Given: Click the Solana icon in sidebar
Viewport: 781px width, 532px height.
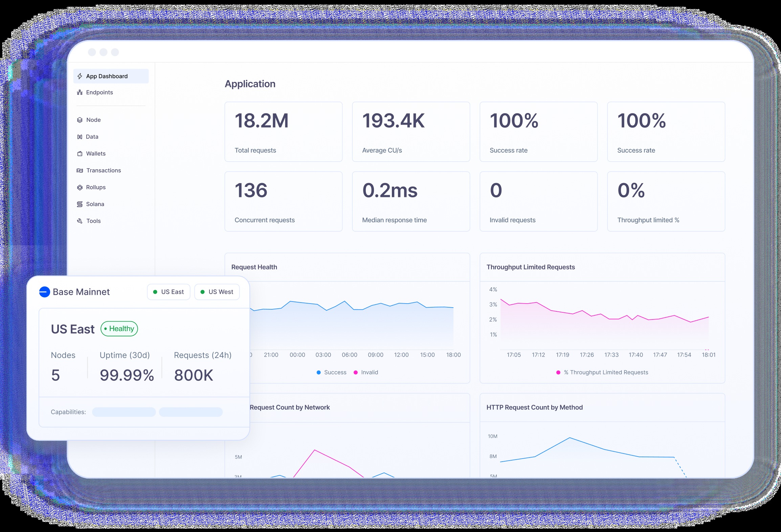Looking at the screenshot, I should point(80,204).
